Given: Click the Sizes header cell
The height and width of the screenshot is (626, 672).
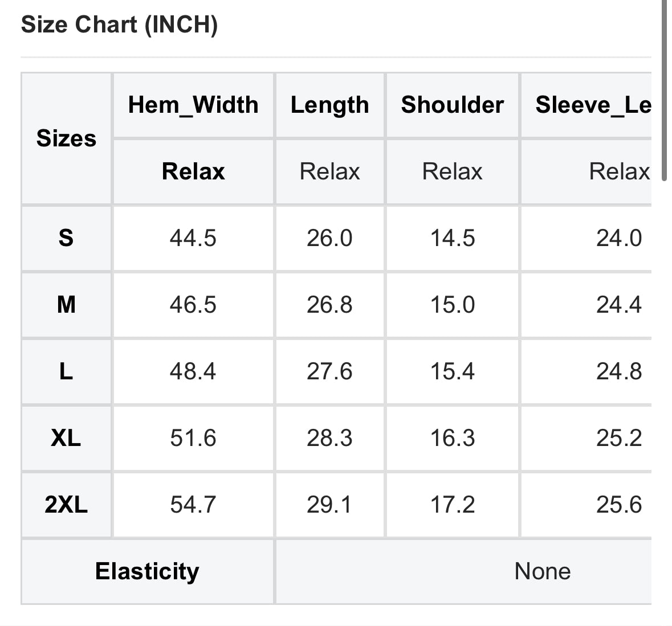Looking at the screenshot, I should coord(66,138).
